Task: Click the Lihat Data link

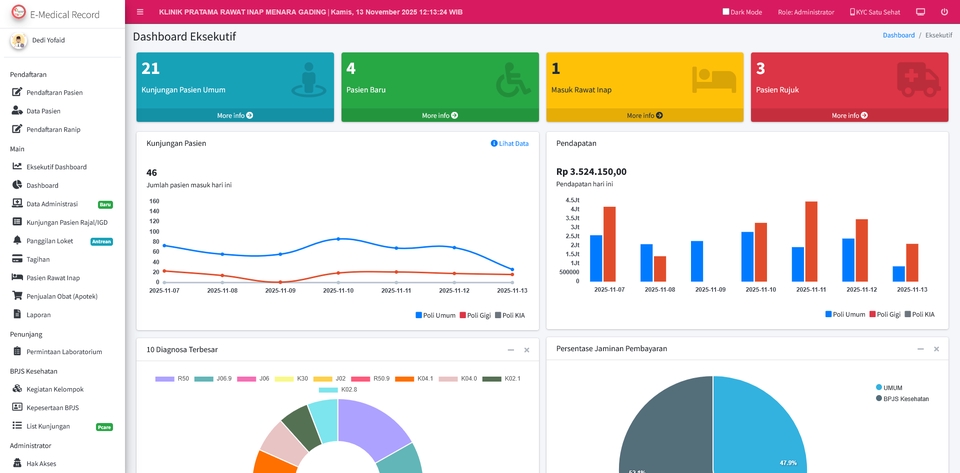Action: click(509, 143)
